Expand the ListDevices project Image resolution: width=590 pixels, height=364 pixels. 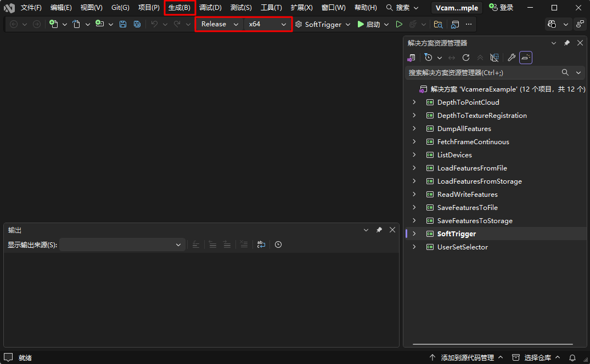tap(414, 155)
